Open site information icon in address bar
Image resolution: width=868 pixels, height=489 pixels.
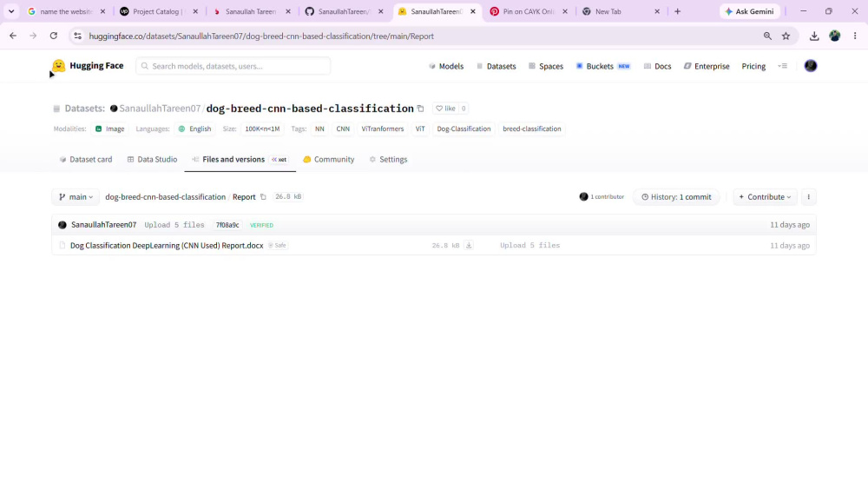click(x=77, y=36)
